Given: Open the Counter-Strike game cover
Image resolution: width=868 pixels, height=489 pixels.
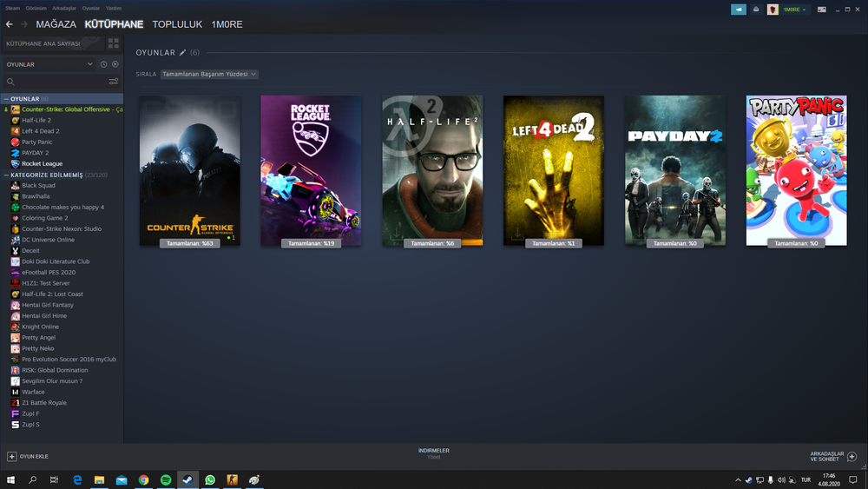Looking at the screenshot, I should [190, 170].
